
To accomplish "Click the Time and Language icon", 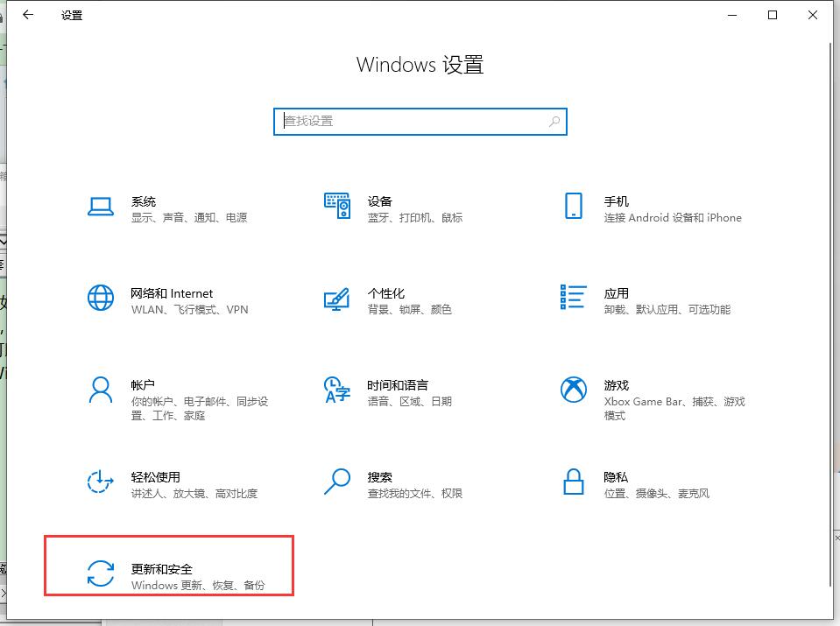I will (x=337, y=390).
